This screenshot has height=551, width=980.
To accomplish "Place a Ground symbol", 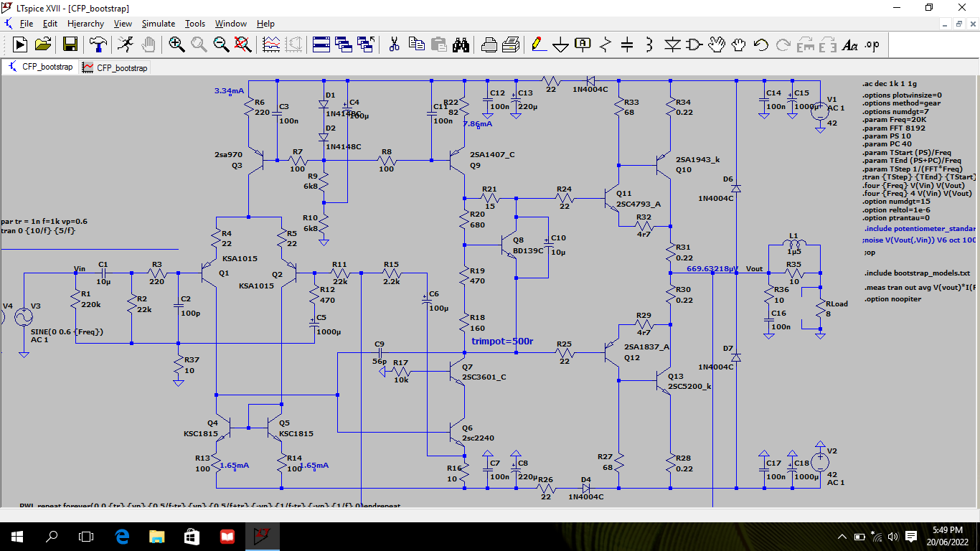I will (x=560, y=44).
